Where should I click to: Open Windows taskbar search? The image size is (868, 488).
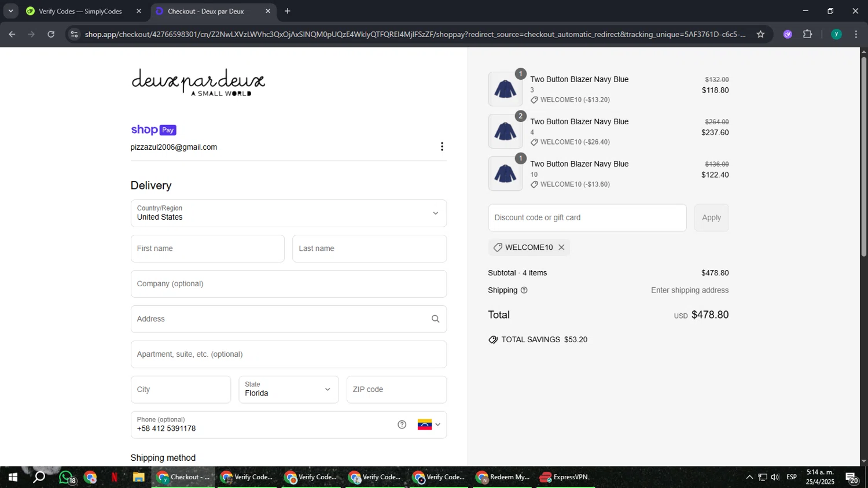pos(39,478)
